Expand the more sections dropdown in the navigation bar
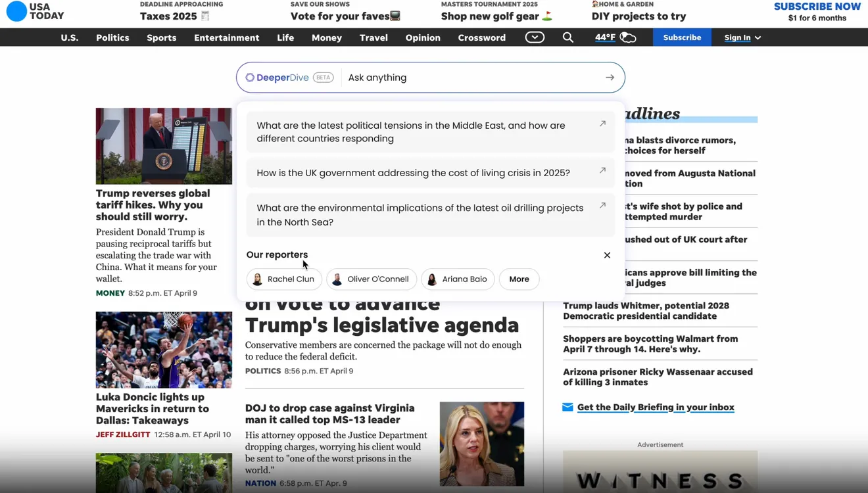Image resolution: width=868 pixels, height=493 pixels. pos(535,37)
